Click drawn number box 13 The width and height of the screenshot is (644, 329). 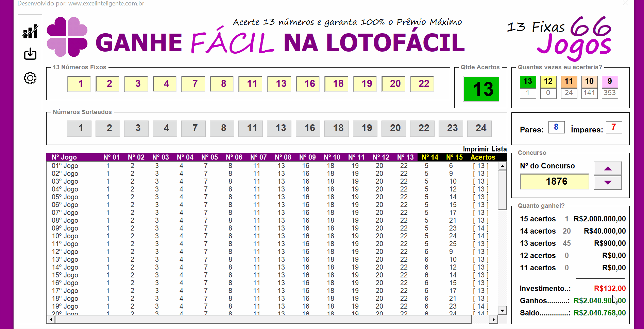pos(279,128)
